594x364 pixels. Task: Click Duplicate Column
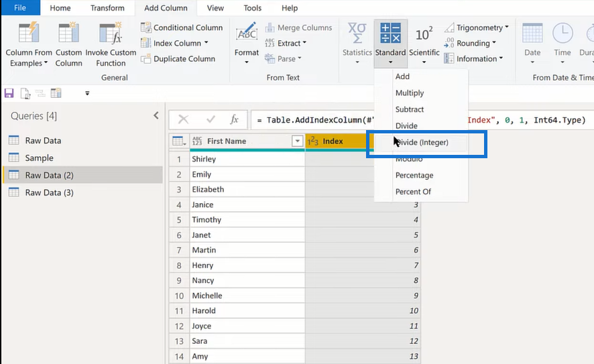(178, 59)
